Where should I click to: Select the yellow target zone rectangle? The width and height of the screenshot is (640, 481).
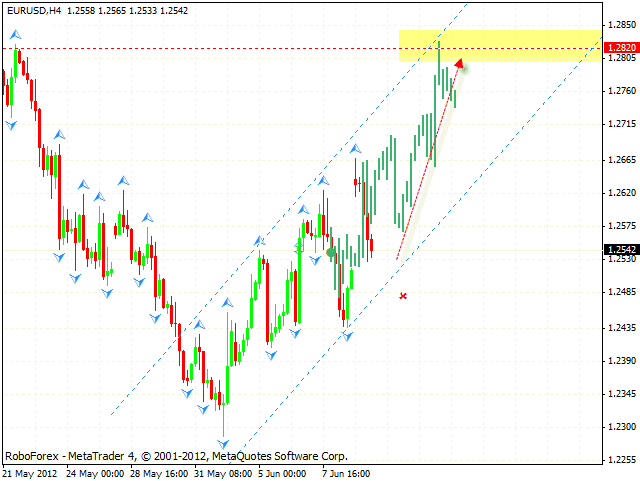pos(500,45)
